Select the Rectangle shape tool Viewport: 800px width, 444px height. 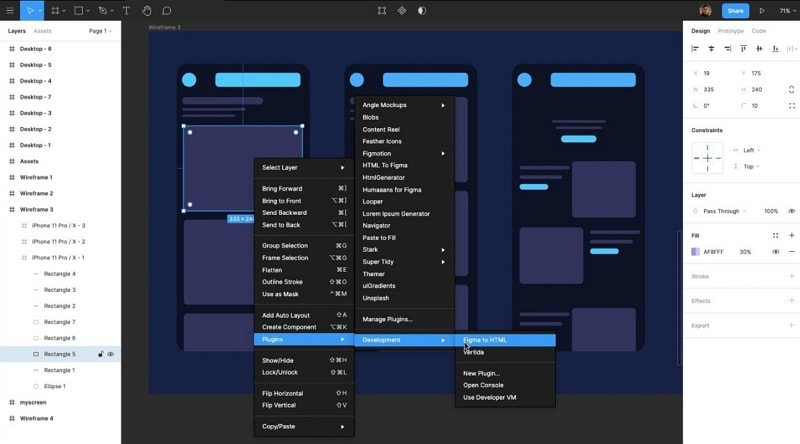point(79,10)
